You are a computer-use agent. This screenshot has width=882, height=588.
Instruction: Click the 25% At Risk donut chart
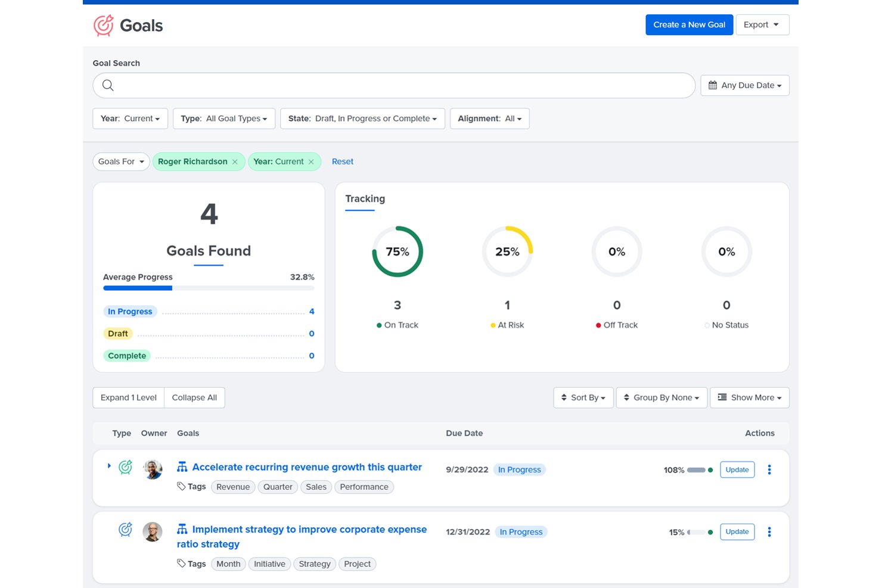507,251
